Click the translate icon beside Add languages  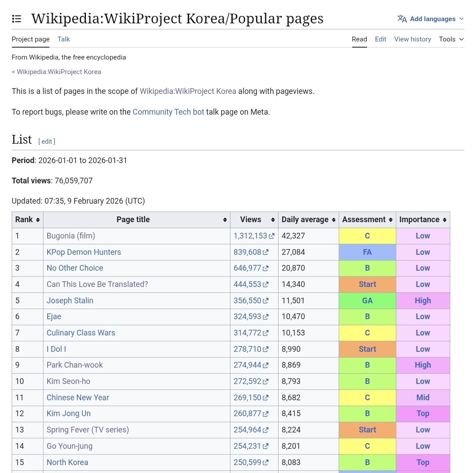[402, 19]
